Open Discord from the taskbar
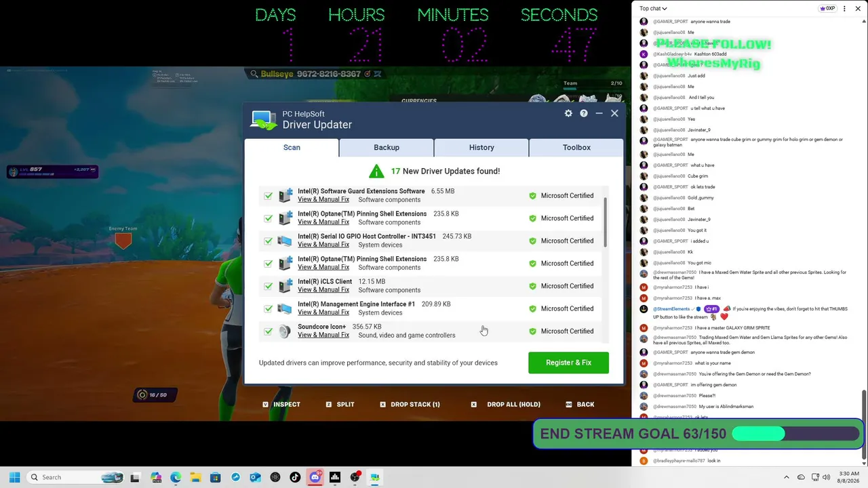The width and height of the screenshot is (868, 488). click(315, 477)
